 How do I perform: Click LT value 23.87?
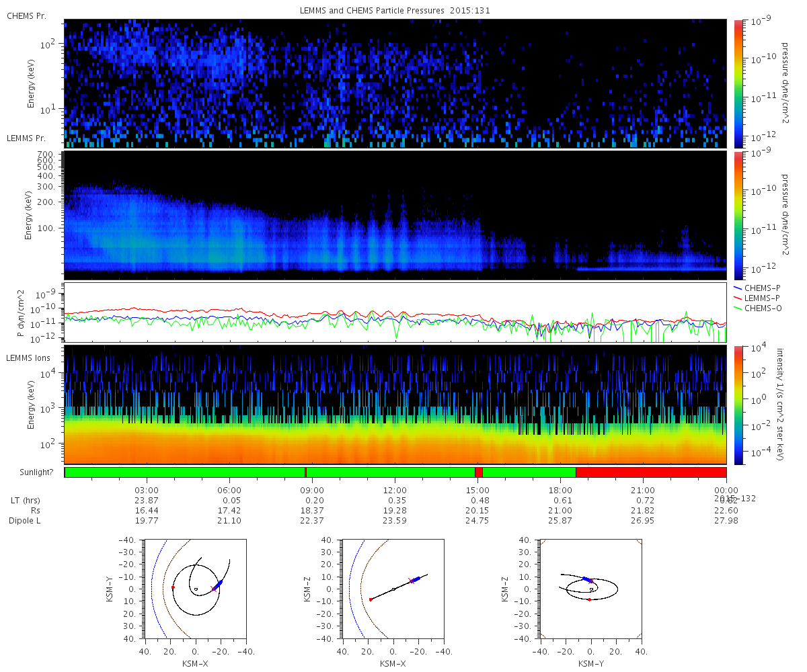[x=147, y=501]
